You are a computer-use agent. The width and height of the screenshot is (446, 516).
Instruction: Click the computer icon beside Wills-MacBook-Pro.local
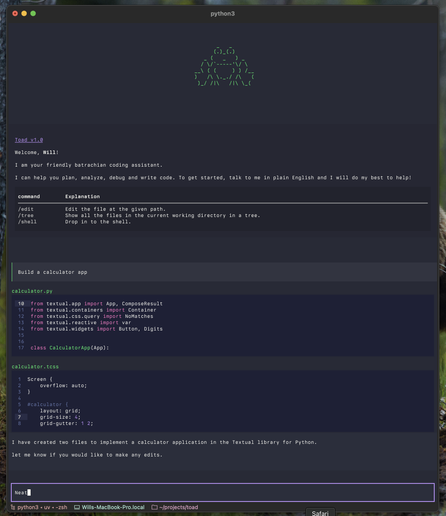[77, 507]
